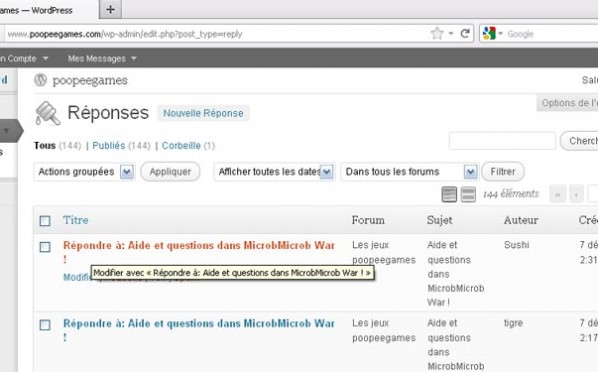Viewport: 598px width, 372px height.
Task: Open second reply title by tigre
Action: [x=199, y=330]
